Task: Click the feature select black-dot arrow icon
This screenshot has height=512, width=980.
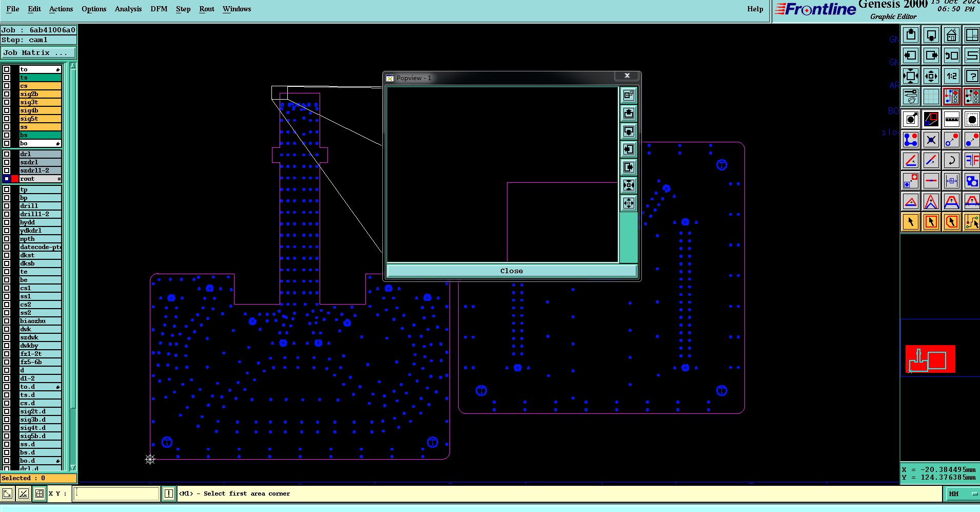Action: click(x=911, y=119)
